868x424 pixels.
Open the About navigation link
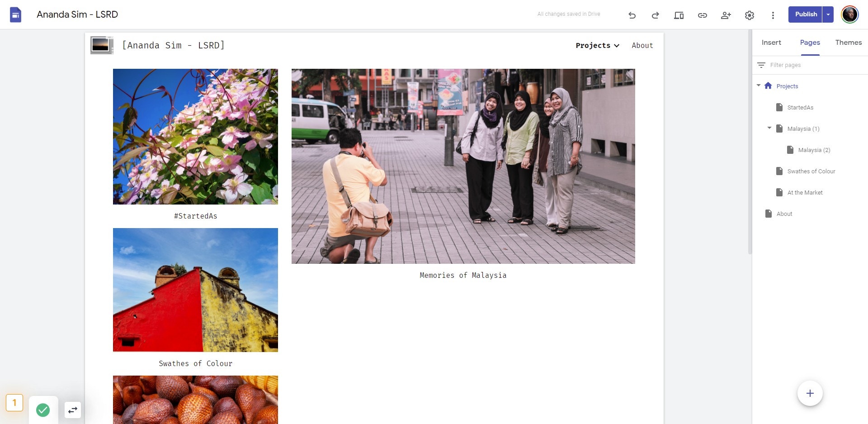[x=642, y=45]
